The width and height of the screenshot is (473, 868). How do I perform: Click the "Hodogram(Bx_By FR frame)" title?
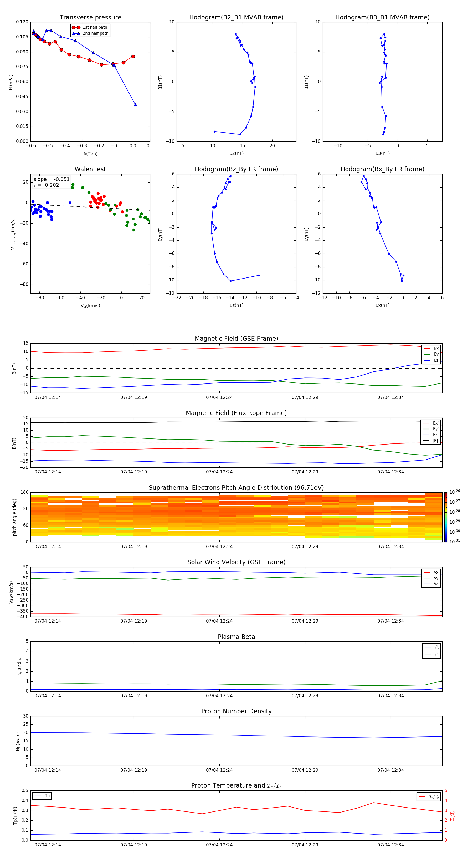click(382, 169)
